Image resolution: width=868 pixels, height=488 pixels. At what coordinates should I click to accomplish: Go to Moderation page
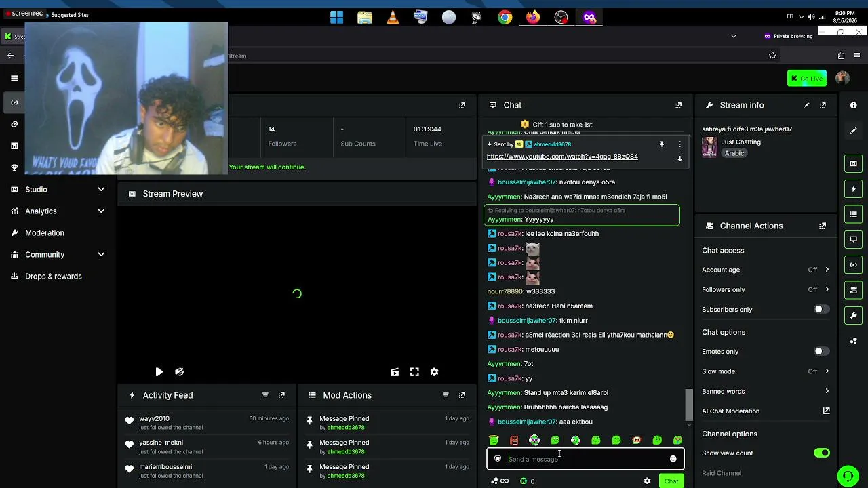[x=45, y=232]
